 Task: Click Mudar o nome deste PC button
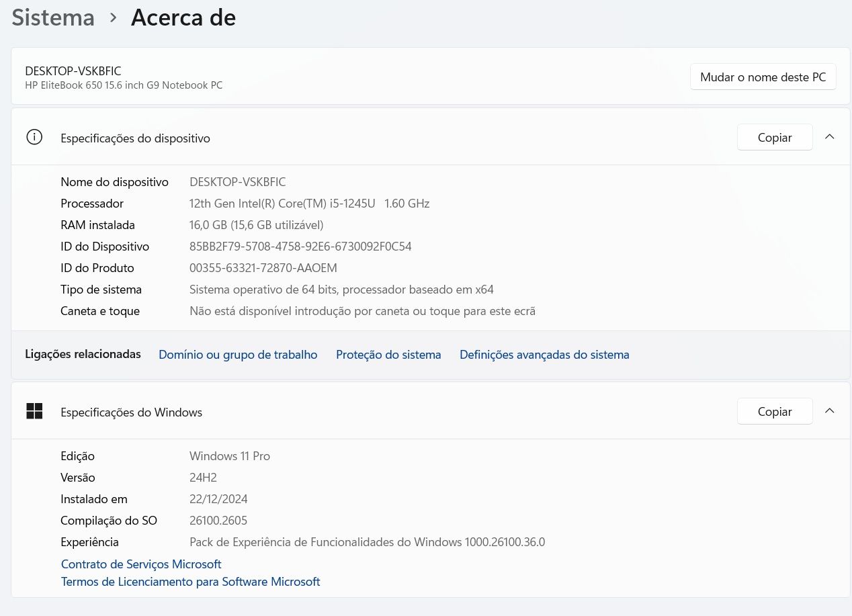tap(763, 77)
